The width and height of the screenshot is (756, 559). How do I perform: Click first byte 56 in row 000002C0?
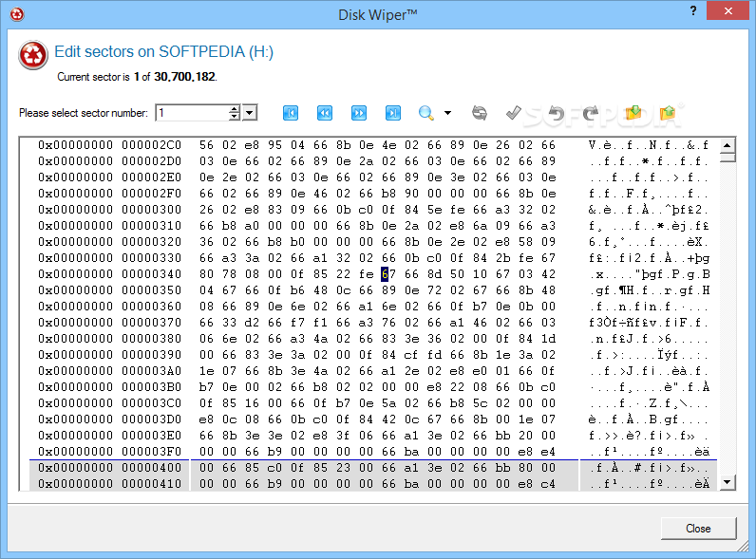[x=206, y=145]
